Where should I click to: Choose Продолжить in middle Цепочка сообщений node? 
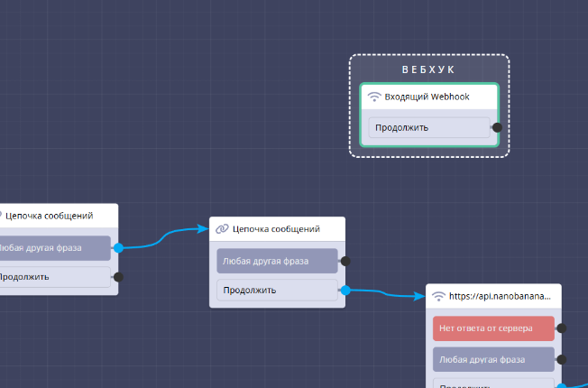[x=276, y=291]
